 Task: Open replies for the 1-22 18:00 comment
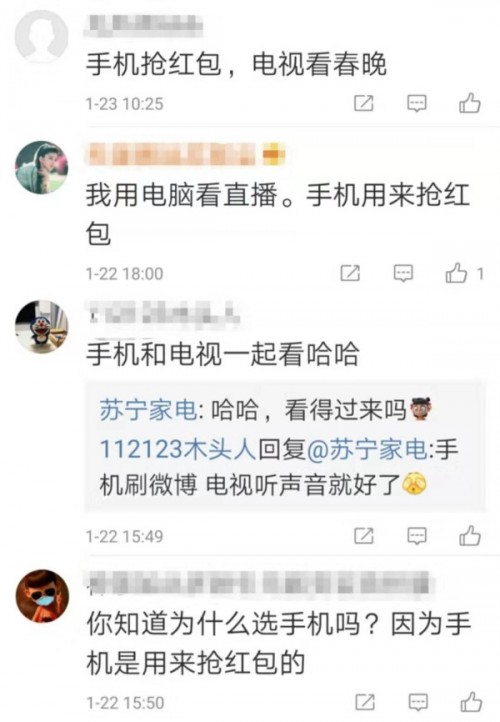click(403, 274)
